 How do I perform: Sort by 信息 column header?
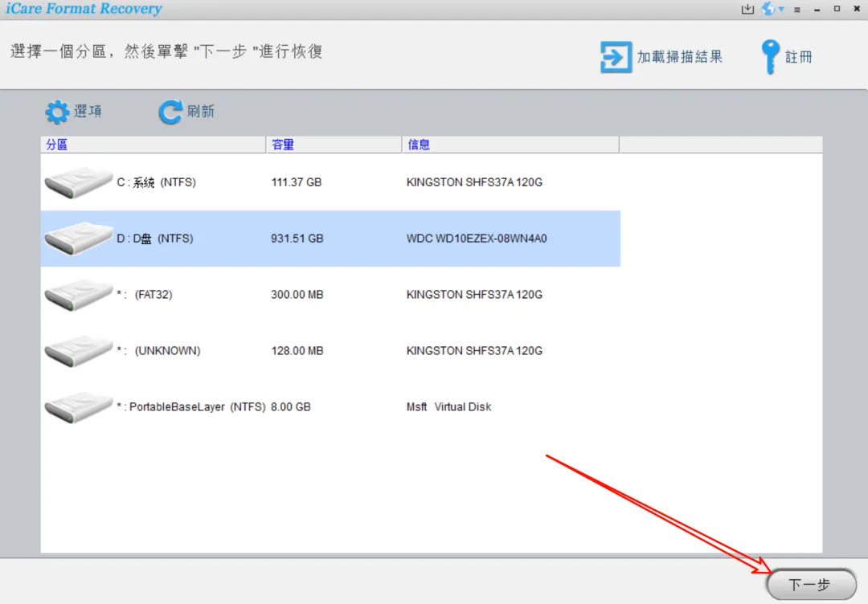[x=510, y=145]
